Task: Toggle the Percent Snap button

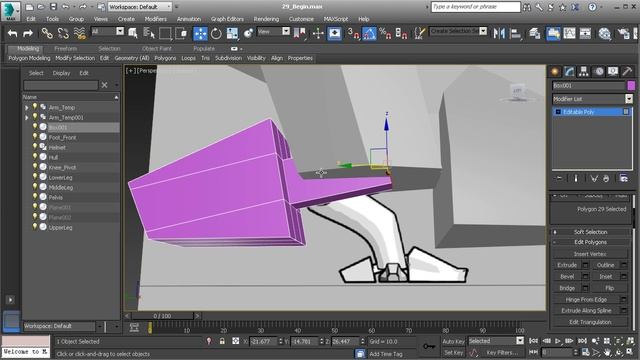Action: (385, 33)
